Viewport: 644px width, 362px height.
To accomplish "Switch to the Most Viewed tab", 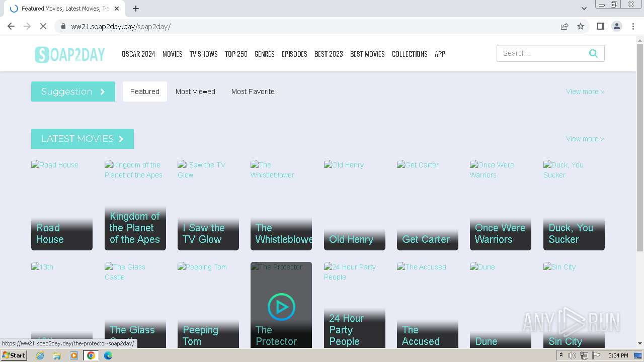I will tap(195, 92).
